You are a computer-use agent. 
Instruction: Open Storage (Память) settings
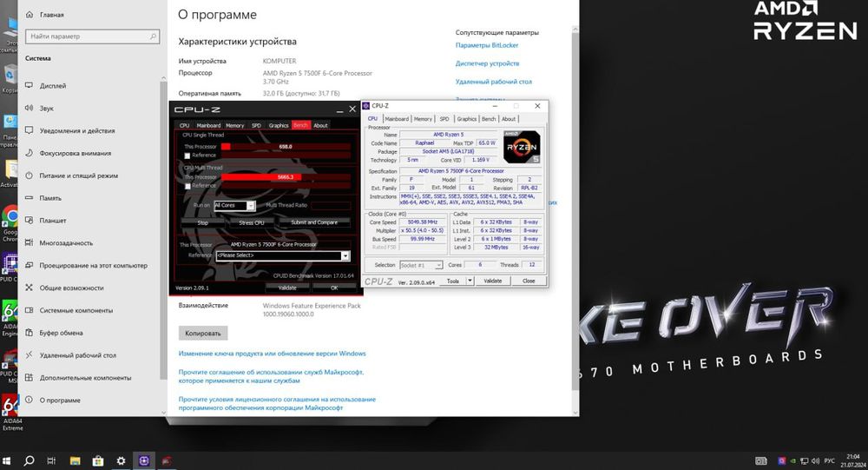(50, 198)
